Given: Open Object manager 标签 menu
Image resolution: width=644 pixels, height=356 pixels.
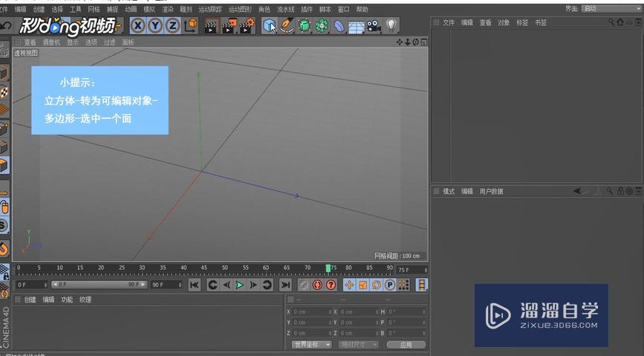Looking at the screenshot, I should pos(522,22).
